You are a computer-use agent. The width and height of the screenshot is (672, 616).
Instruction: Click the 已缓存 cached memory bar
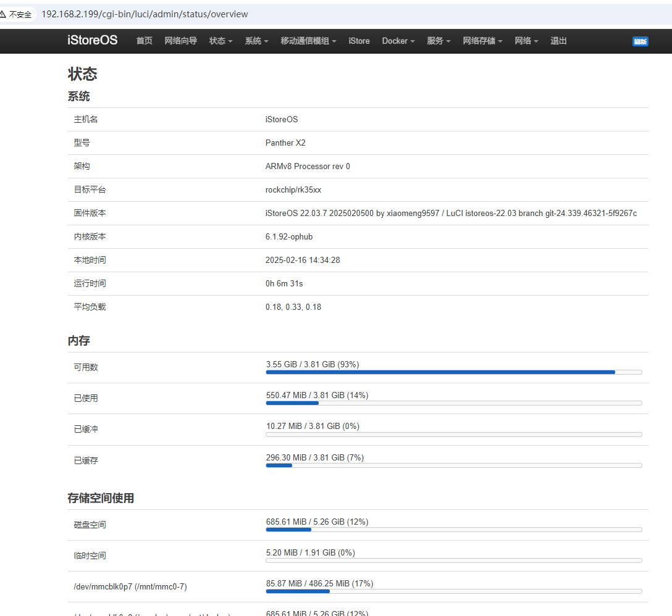(453, 465)
